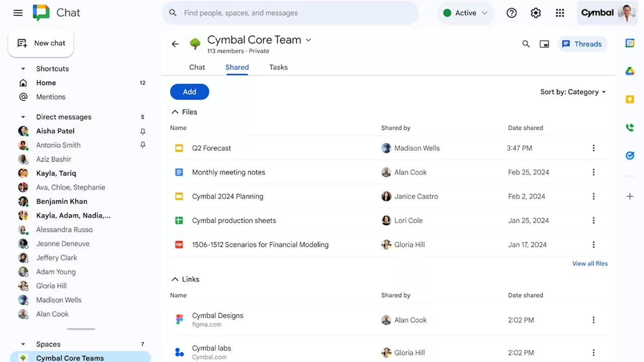This screenshot has width=644, height=362.
Task: Open more options for Cymbal 2024 Planning
Action: click(x=594, y=196)
